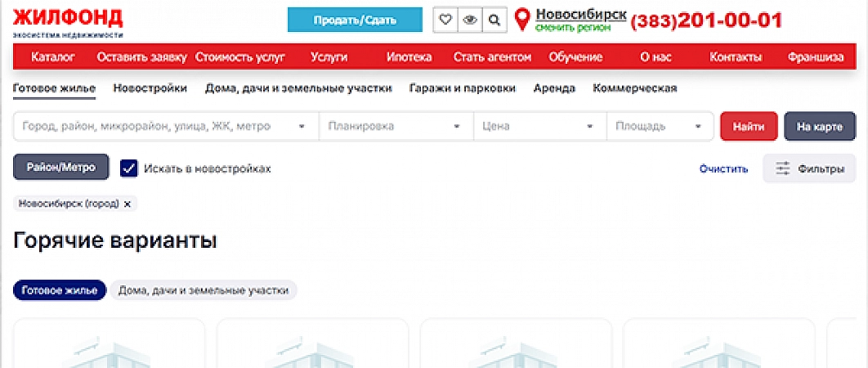Click the сменить регион link
The image size is (868, 368).
point(573,27)
